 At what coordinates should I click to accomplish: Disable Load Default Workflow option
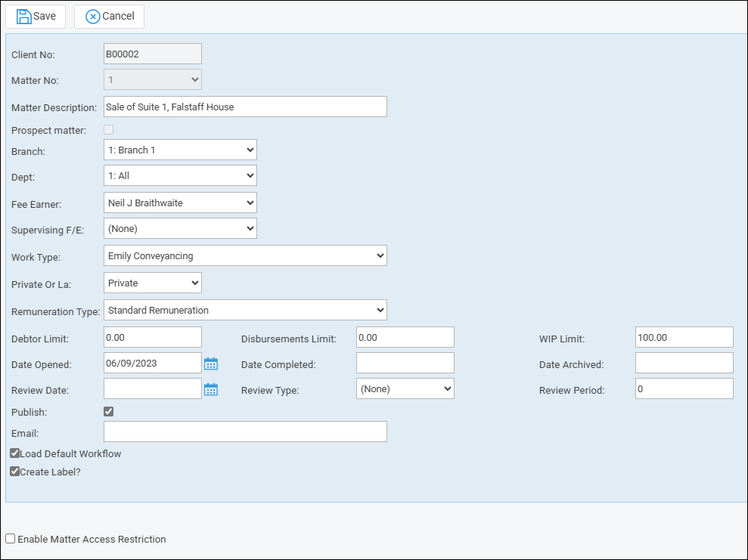point(14,453)
